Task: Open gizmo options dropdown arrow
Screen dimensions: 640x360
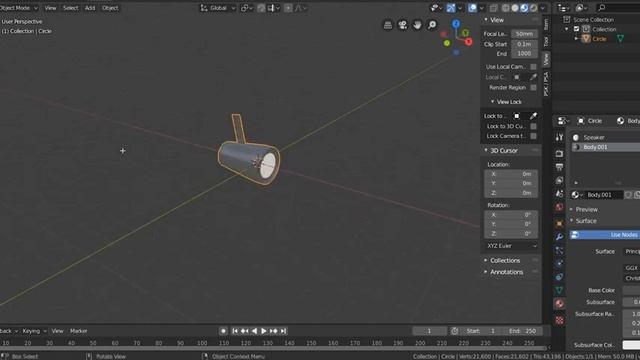Action: tap(460, 8)
